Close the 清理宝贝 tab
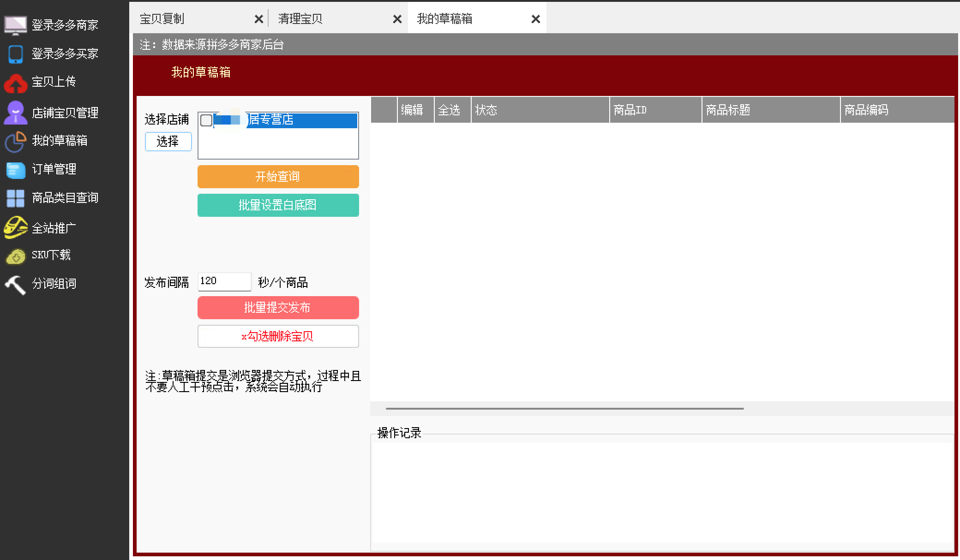 [x=397, y=19]
